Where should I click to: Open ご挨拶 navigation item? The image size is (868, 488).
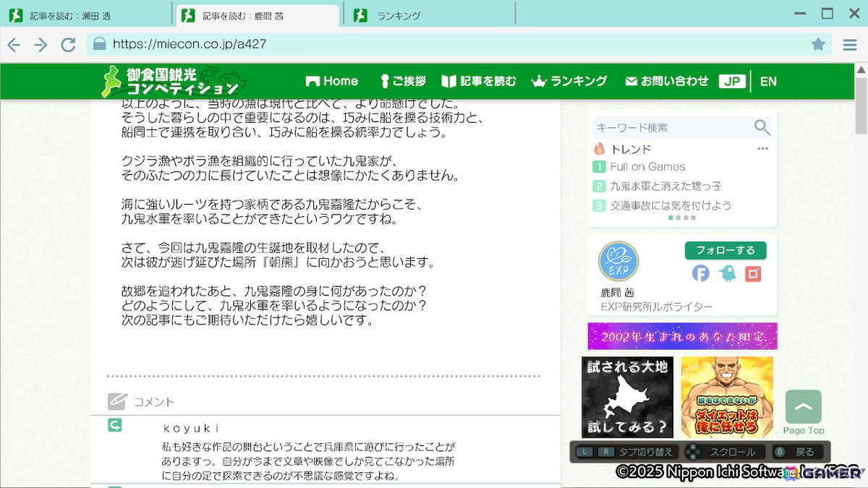[x=403, y=81]
